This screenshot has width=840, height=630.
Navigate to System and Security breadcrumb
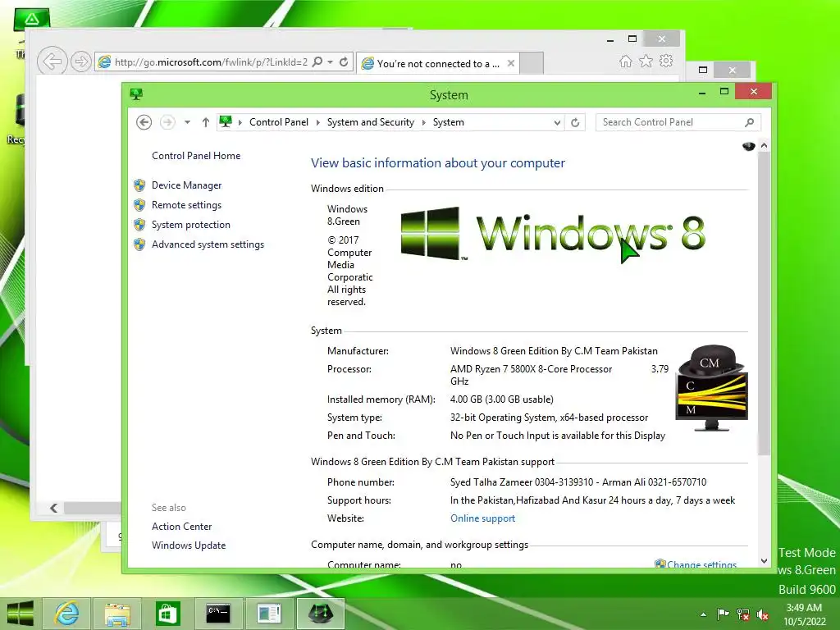tap(371, 122)
